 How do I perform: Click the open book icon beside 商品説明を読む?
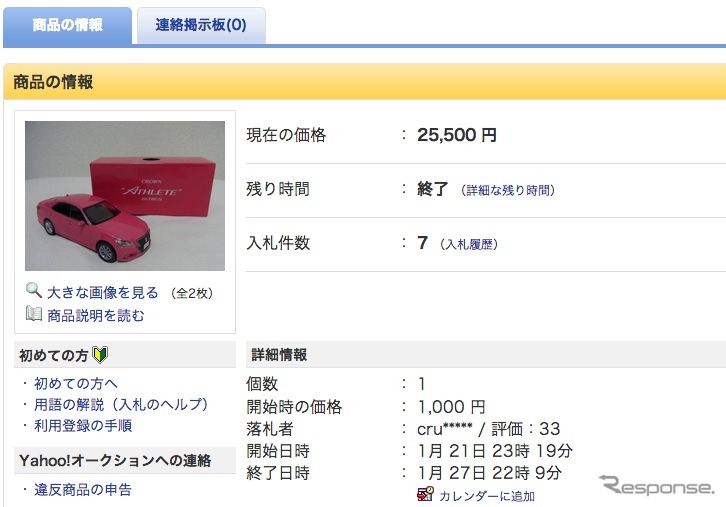click(34, 314)
